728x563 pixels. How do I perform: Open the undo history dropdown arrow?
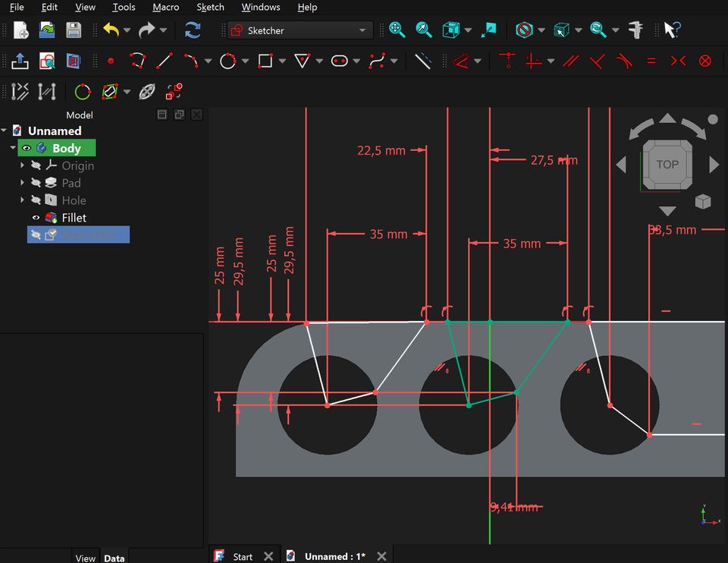(127, 30)
